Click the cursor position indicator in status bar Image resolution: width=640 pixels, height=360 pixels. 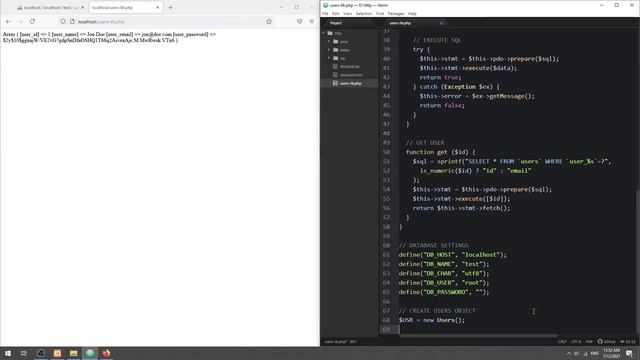coord(353,342)
